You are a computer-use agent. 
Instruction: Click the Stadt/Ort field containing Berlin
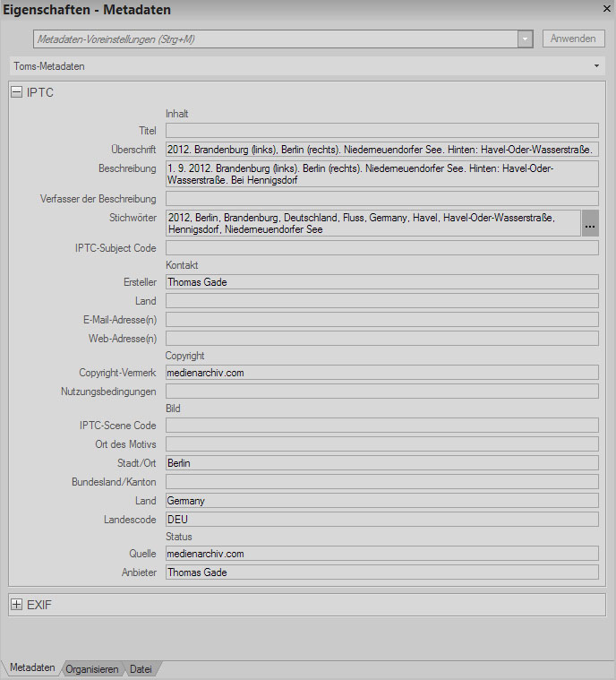[x=381, y=463]
